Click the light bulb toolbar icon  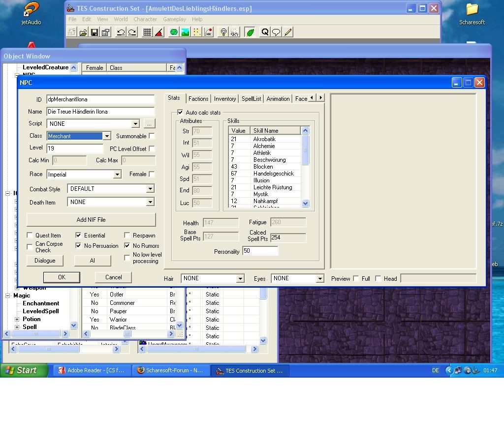point(223,32)
